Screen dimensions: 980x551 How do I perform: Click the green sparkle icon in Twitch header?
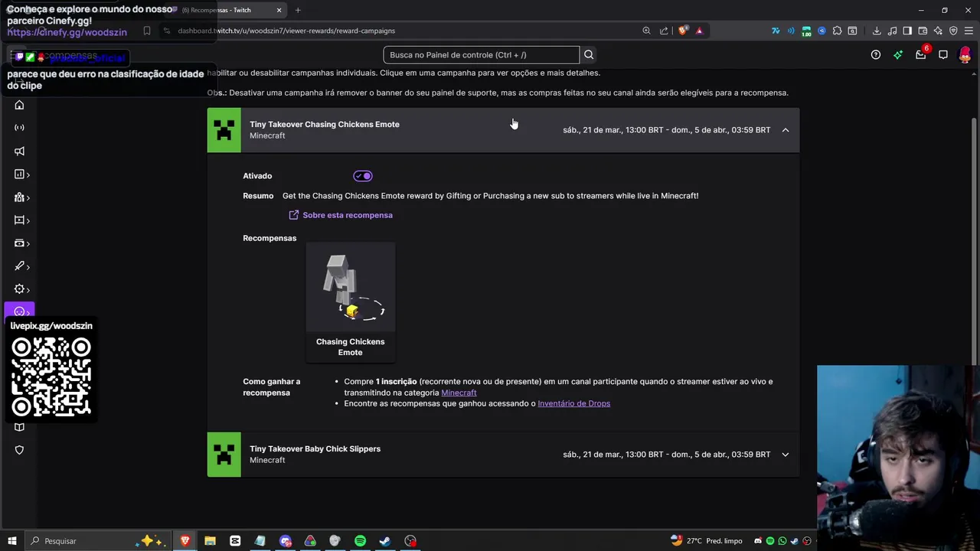click(x=898, y=54)
